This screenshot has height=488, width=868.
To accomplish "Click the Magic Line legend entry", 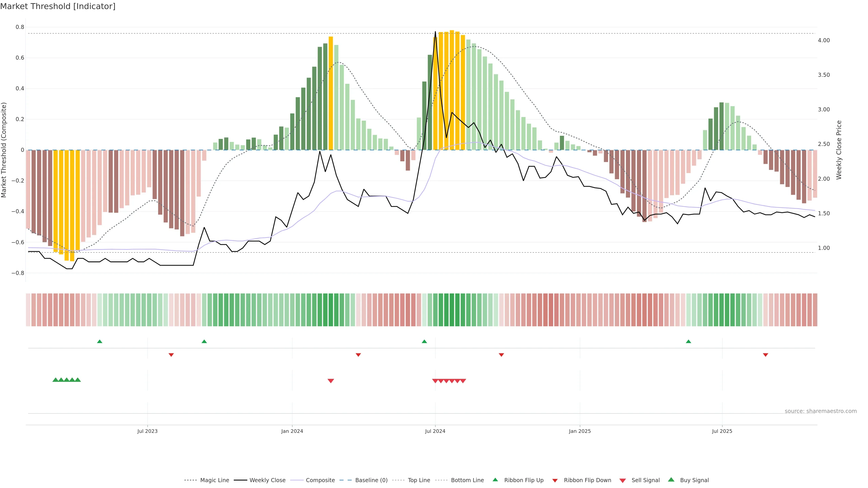I will pos(214,480).
